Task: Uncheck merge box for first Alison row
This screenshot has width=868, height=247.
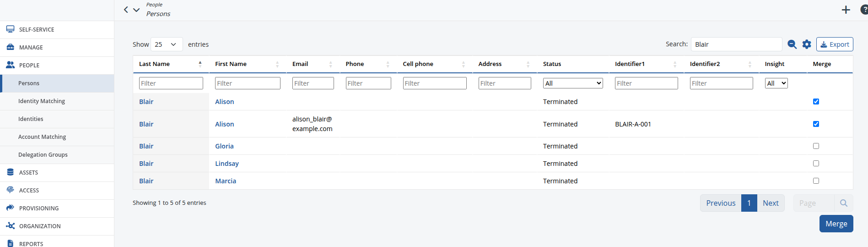Action: tap(816, 102)
